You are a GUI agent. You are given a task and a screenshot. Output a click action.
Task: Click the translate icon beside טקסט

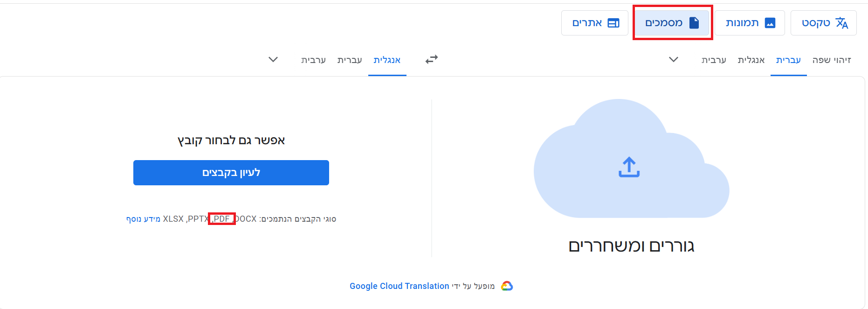point(841,23)
